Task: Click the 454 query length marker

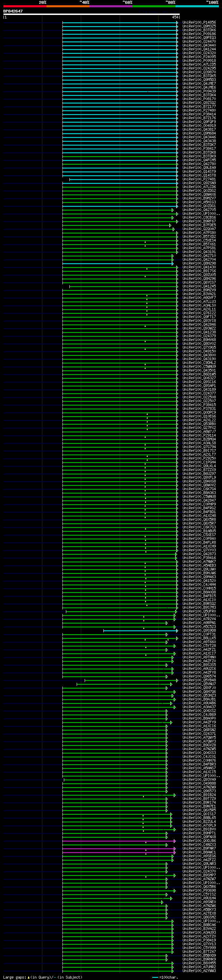Action: 175,17
